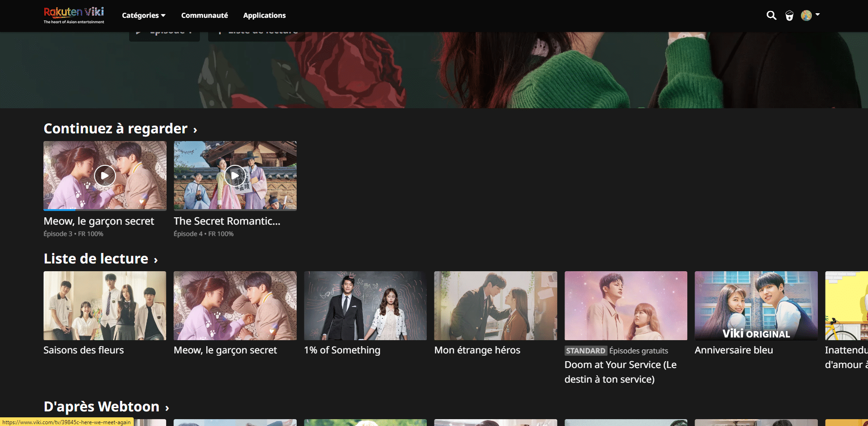This screenshot has height=426, width=868.
Task: Open Inattendu d'amour partial thumbnail
Action: (x=847, y=306)
